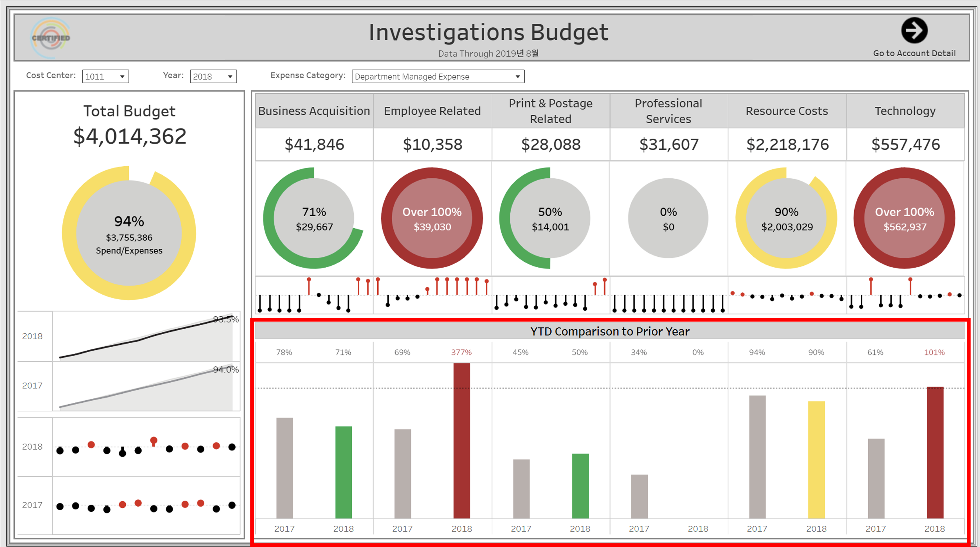
Task: Click the red 377% Employee Related bar
Action: coord(461,441)
